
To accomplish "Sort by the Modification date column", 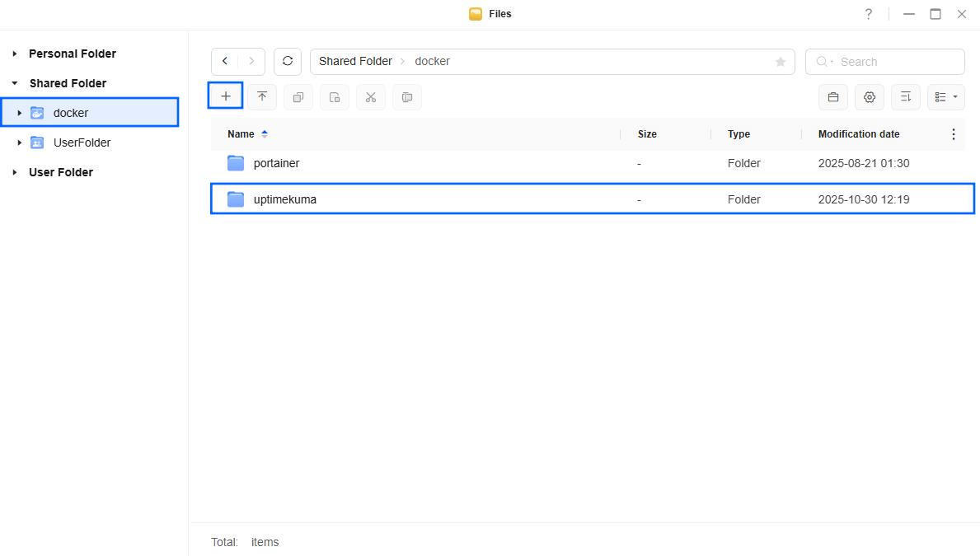I will point(858,134).
